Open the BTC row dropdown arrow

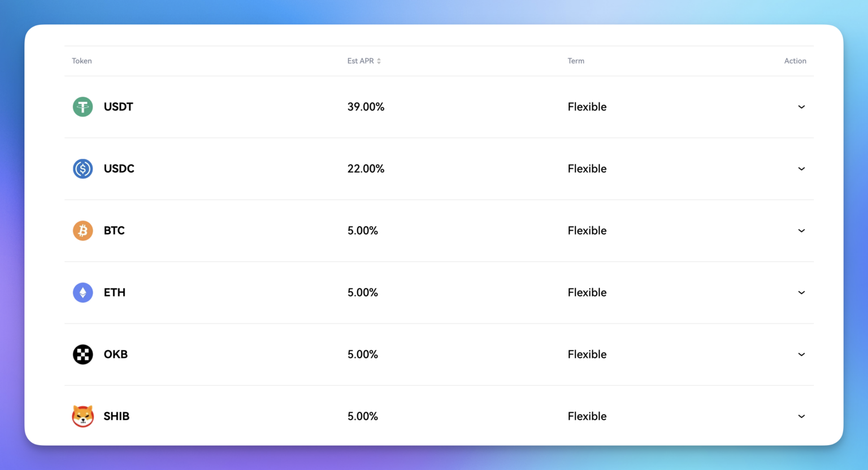801,230
